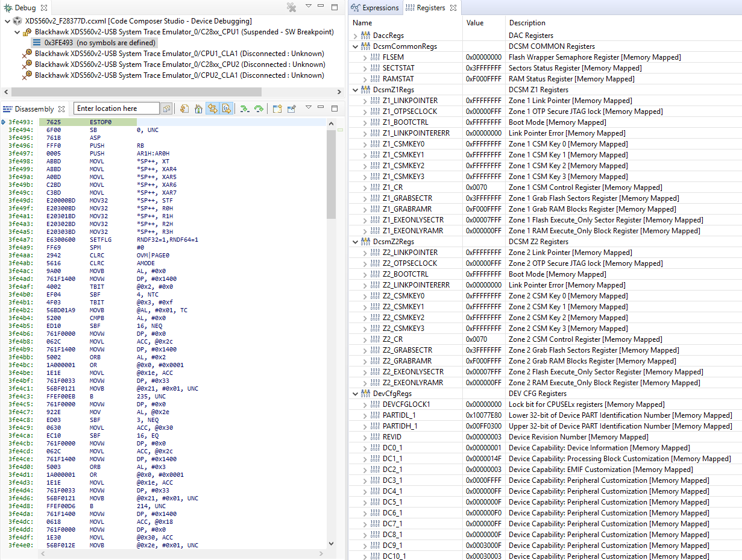Screen dimensions: 742x560
Task: Click the 'Enter location here' field
Action: click(117, 109)
